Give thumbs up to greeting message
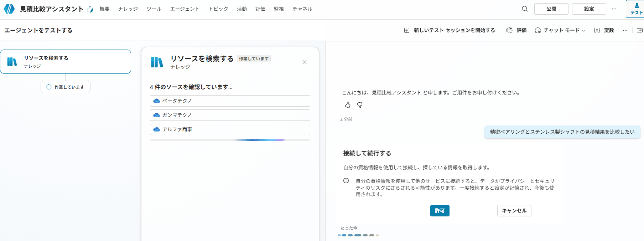 (348, 105)
